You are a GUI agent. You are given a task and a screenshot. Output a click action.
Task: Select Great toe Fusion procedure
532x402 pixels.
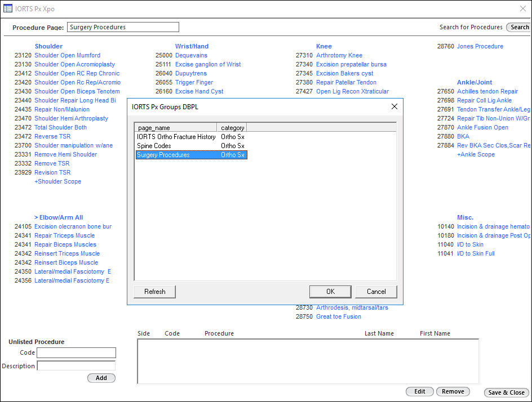click(338, 316)
